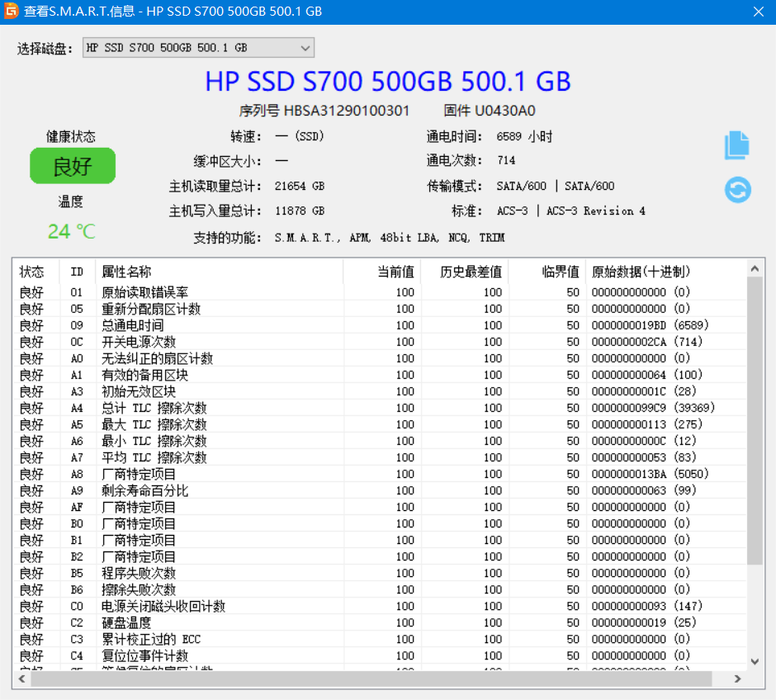Close the S.M.A.R.T. info window
Viewport: 776px width, 700px height.
758,12
